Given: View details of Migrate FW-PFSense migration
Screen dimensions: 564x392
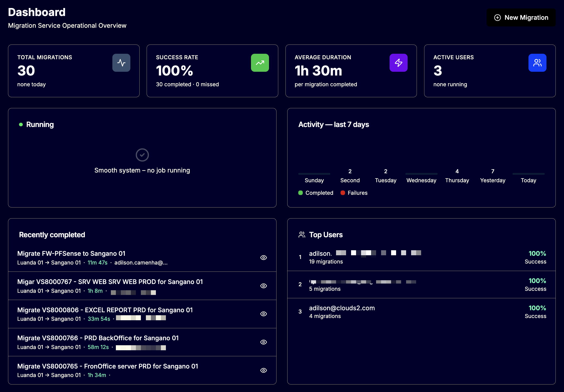Looking at the screenshot, I should point(263,257).
